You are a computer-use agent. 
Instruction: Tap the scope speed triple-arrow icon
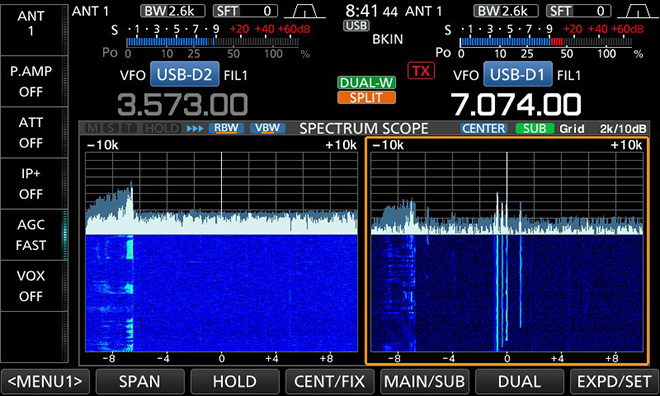195,128
